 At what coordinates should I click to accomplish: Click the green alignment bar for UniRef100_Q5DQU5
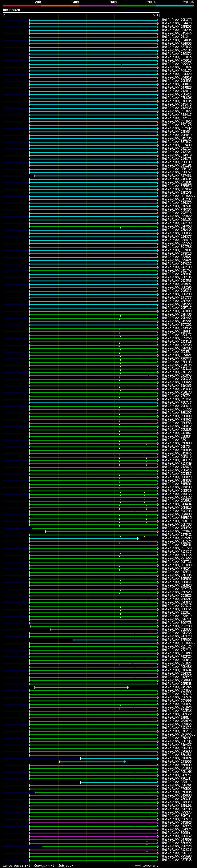(x=104, y=629)
